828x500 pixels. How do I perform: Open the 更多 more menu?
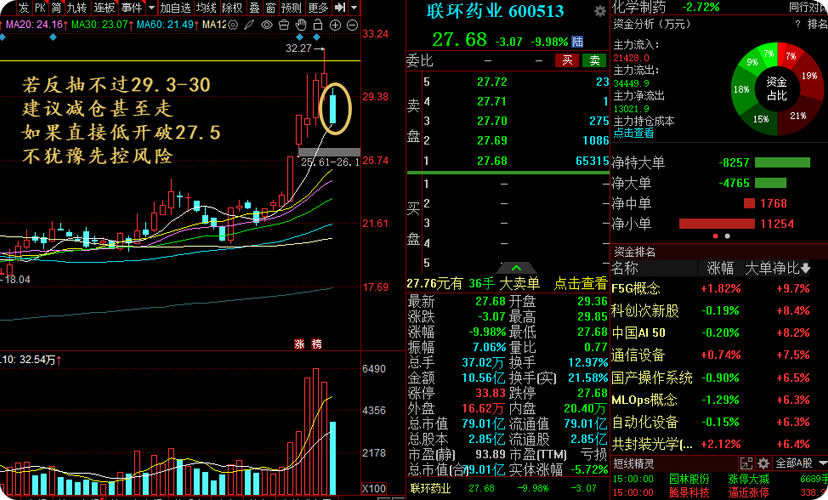pyautogui.click(x=318, y=7)
